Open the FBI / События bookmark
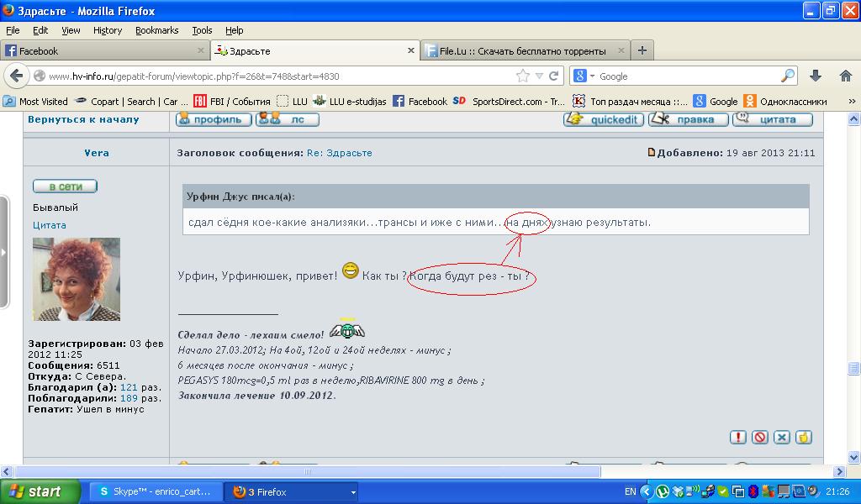This screenshot has height=504, width=861. tap(232, 102)
